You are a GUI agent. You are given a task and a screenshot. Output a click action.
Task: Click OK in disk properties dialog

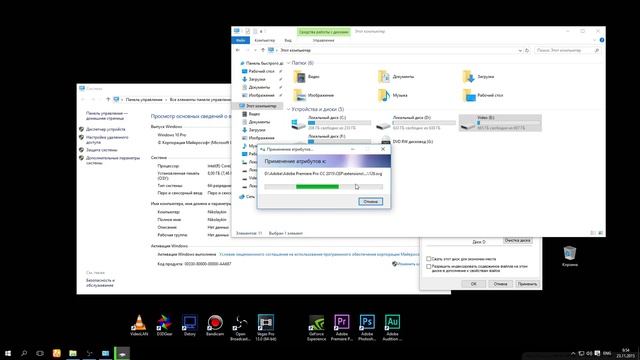pyautogui.click(x=473, y=284)
